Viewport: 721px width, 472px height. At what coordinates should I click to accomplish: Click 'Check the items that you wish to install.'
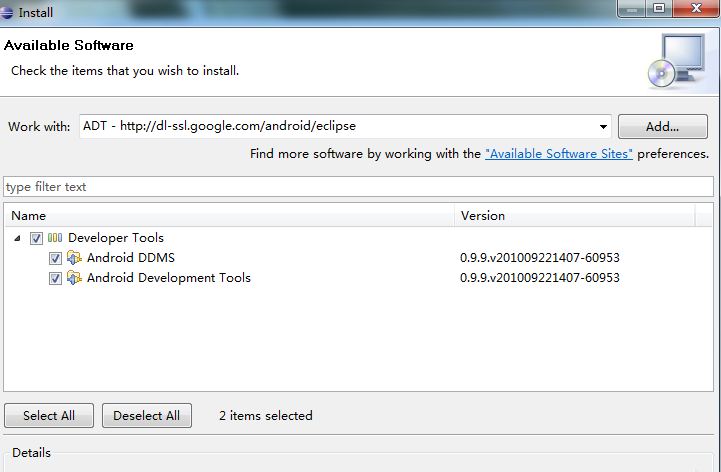pos(125,71)
